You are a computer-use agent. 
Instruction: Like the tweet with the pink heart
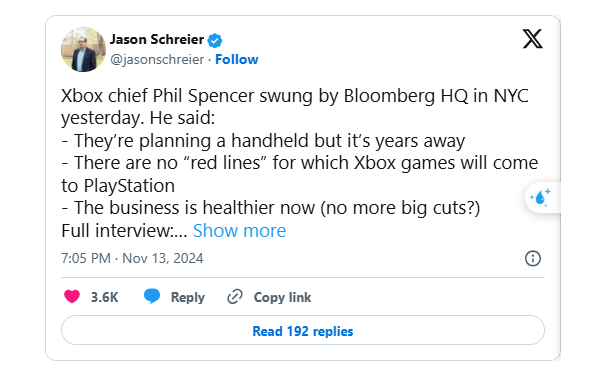point(72,297)
